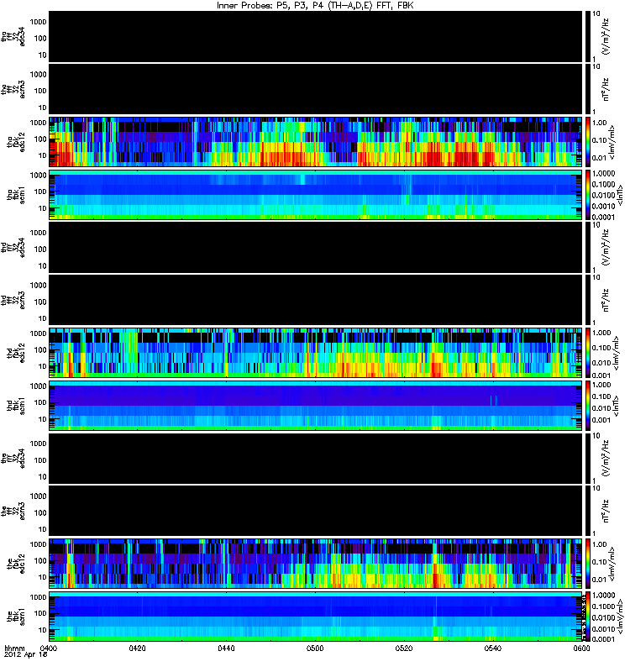Click inside the thd fbk scm1 spectrogram
630x672 pixels.
[316, 406]
